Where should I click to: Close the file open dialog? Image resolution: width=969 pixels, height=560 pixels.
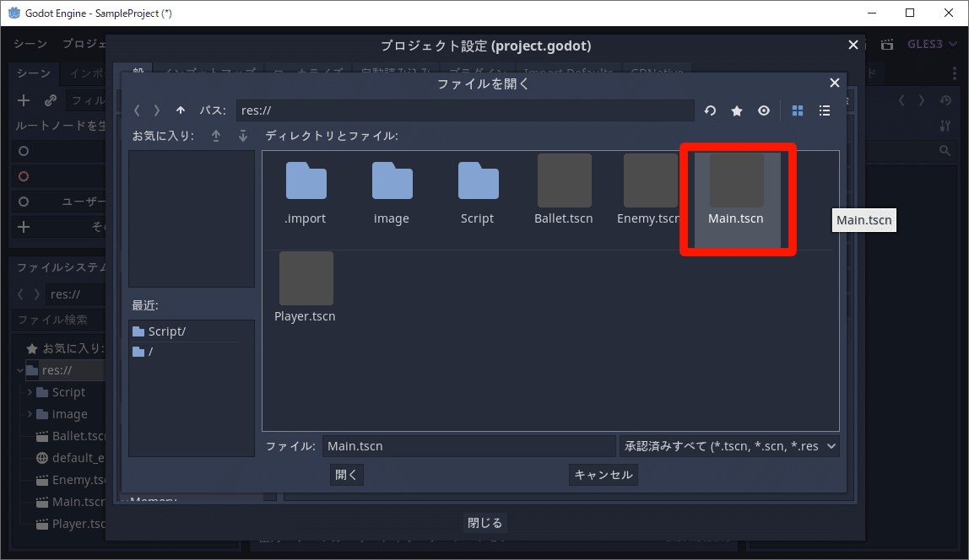[834, 83]
